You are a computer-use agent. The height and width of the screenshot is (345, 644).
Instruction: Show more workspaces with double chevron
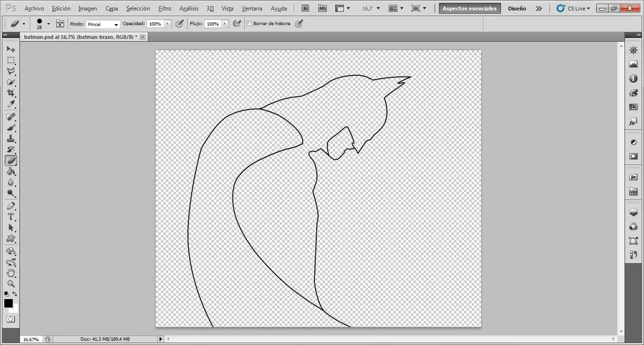(539, 9)
